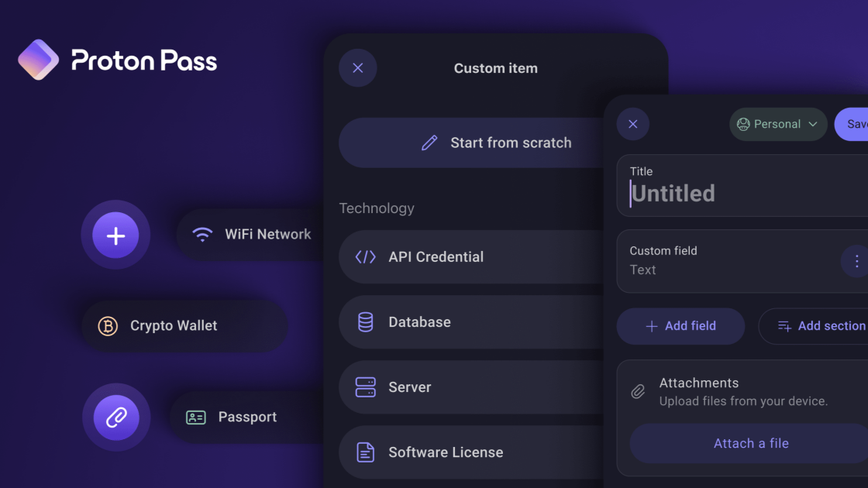The image size is (868, 488).
Task: Click the Proton Pass diamond logo
Action: coord(38,60)
